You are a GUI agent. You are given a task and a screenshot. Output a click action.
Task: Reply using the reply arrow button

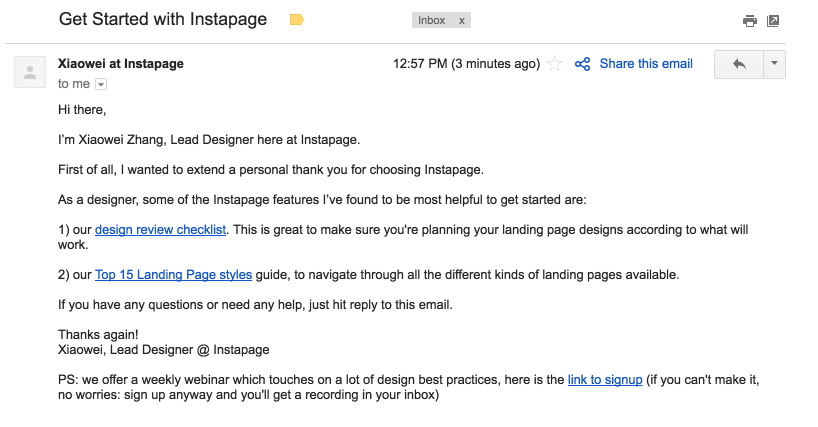tap(739, 64)
